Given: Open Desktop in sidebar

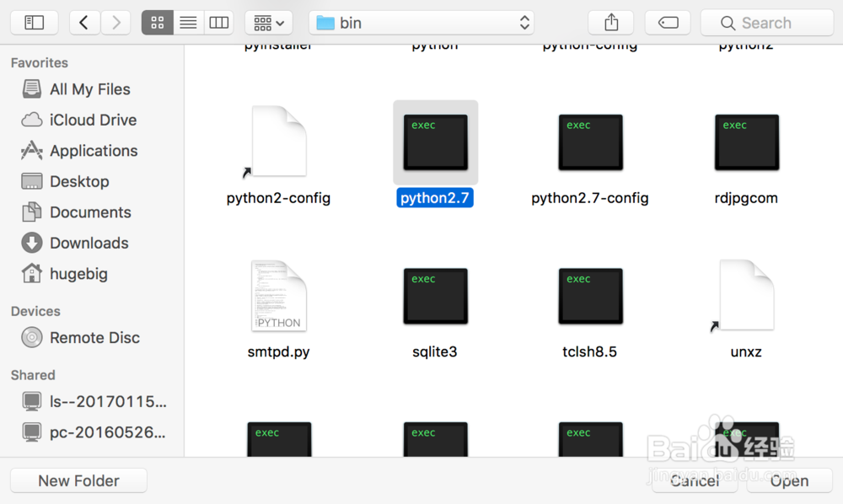Looking at the screenshot, I should pyautogui.click(x=79, y=181).
